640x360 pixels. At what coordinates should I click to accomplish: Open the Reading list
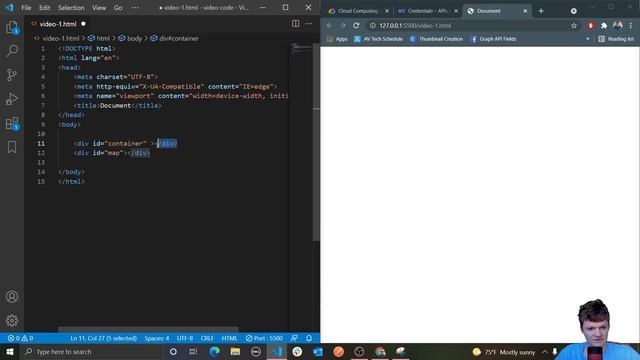tap(616, 39)
